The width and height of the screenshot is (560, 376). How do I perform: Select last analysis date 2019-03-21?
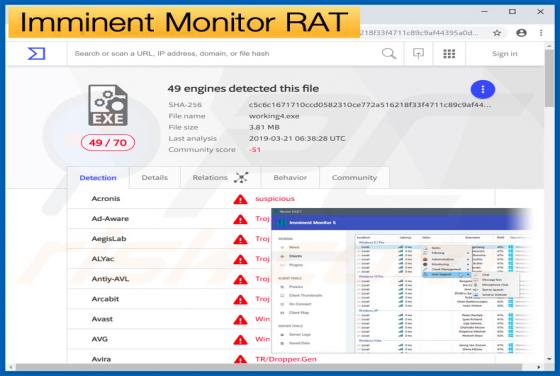click(297, 138)
